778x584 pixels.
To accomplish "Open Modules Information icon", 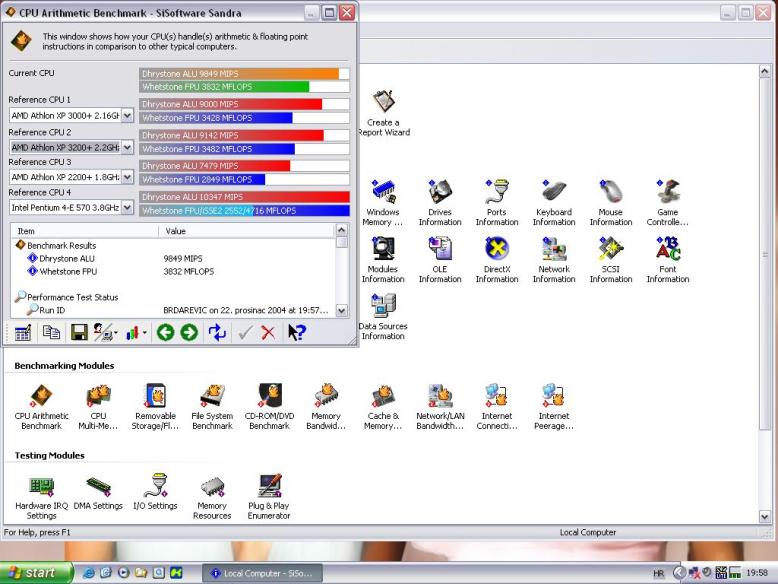I will coord(383,260).
